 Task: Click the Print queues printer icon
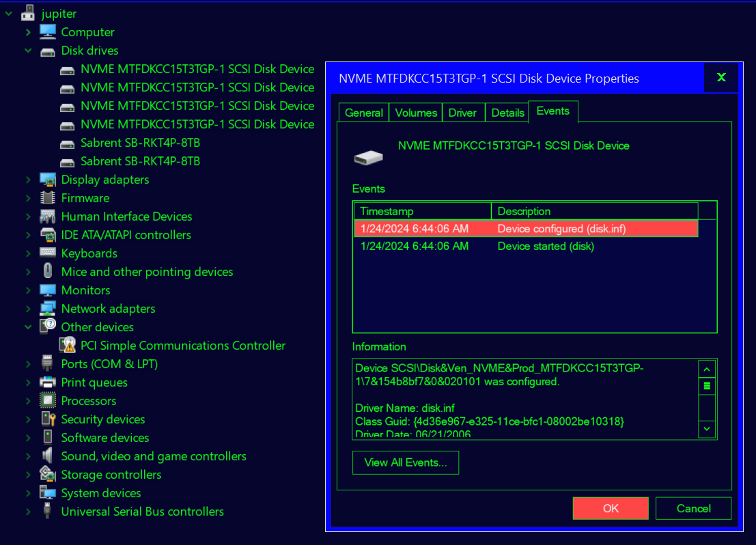pyautogui.click(x=48, y=382)
